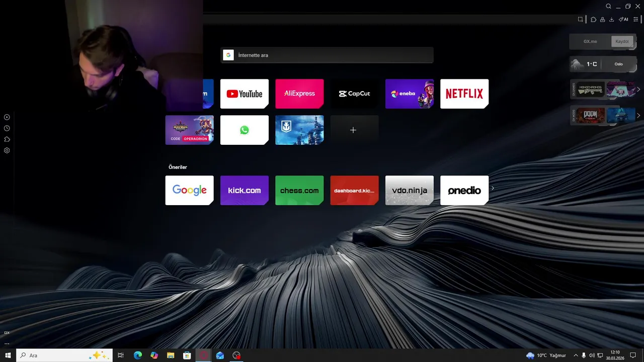Screen dimensions: 644x362
Task: Open the vdo.ninja suggestion tile
Action: coord(409,190)
